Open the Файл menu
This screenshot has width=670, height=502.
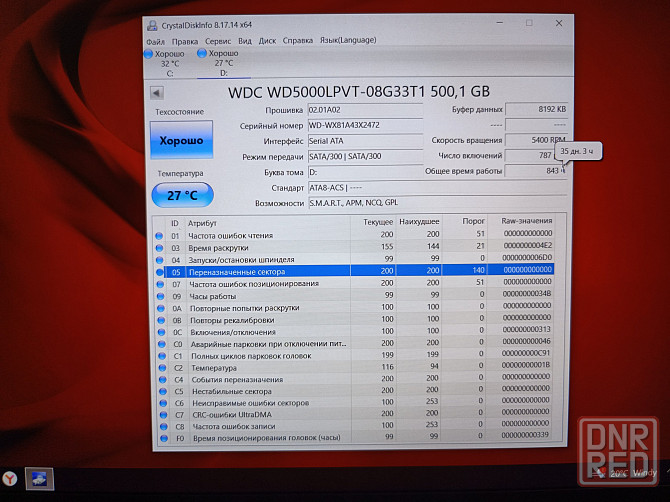(x=156, y=41)
